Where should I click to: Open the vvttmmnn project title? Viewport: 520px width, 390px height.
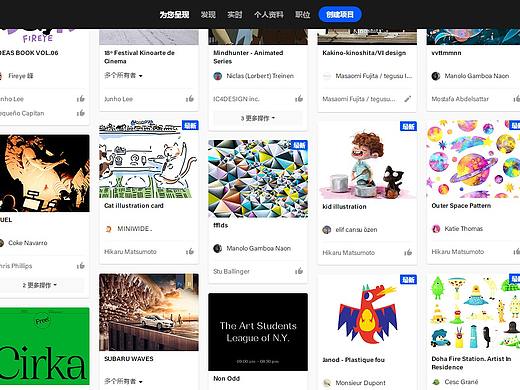point(446,53)
